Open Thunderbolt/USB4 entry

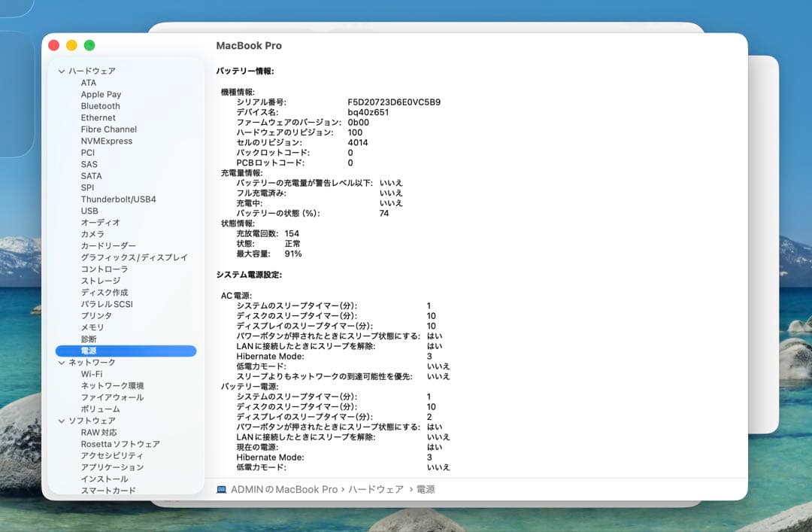[118, 199]
